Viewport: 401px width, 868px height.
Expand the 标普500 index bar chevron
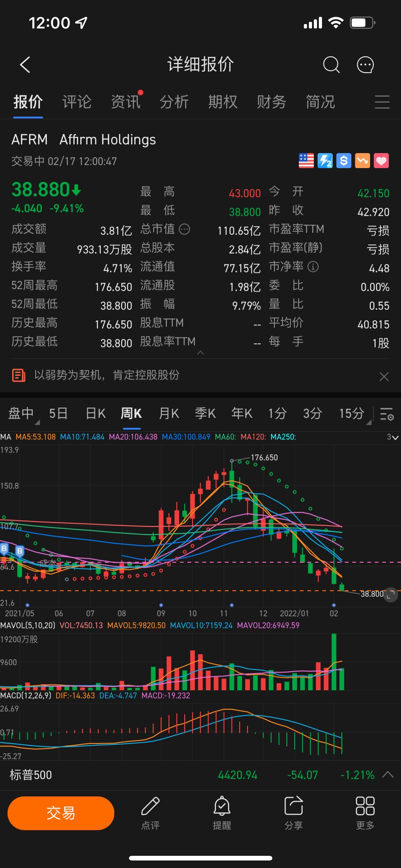[x=388, y=774]
